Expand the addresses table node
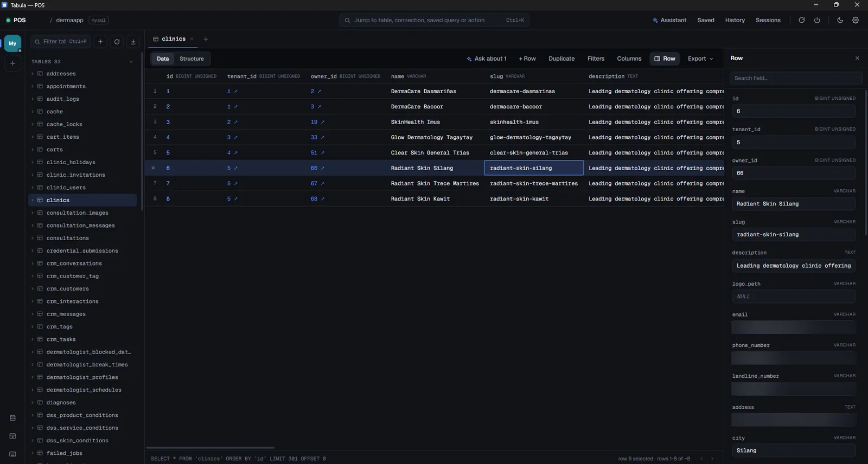 click(x=33, y=74)
